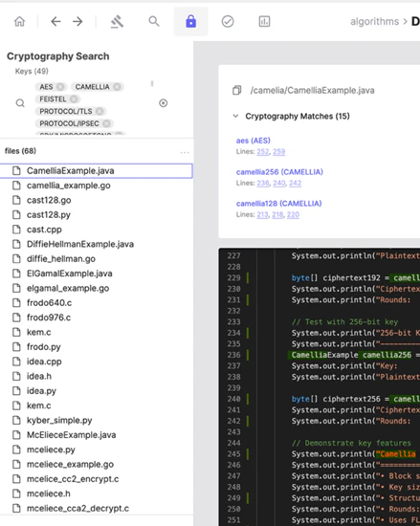The height and width of the screenshot is (526, 420).
Task: Select the lock cryptography icon
Action: point(191,21)
